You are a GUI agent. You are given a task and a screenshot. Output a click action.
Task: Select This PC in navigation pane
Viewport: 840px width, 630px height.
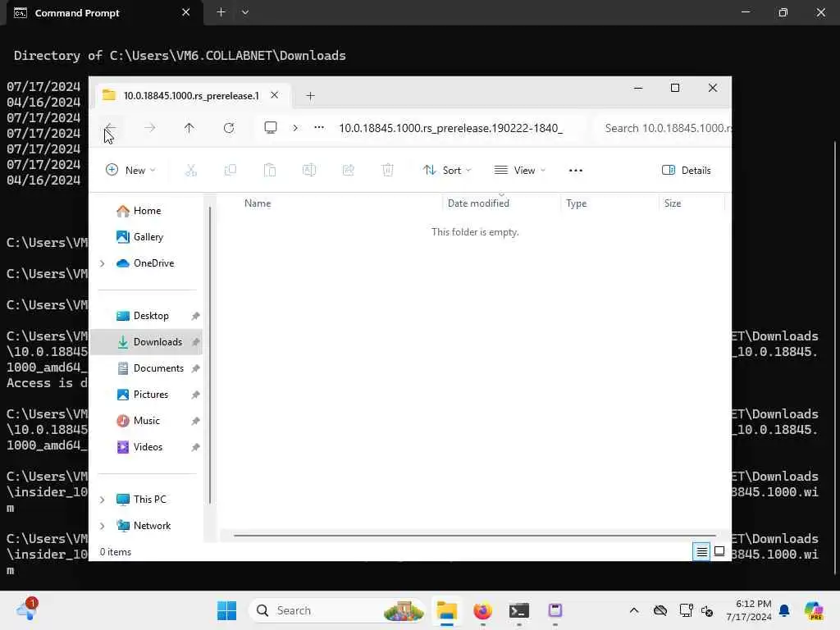point(141,500)
